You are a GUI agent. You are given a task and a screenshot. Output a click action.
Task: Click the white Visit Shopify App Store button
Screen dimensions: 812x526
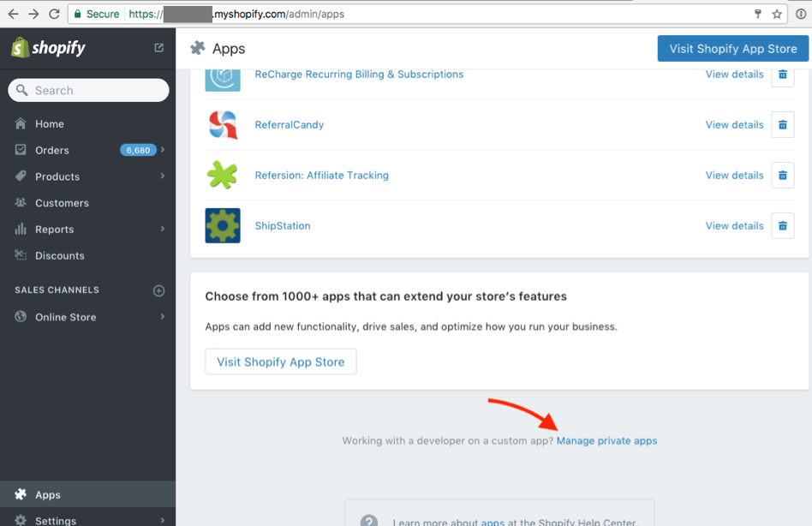pyautogui.click(x=281, y=362)
